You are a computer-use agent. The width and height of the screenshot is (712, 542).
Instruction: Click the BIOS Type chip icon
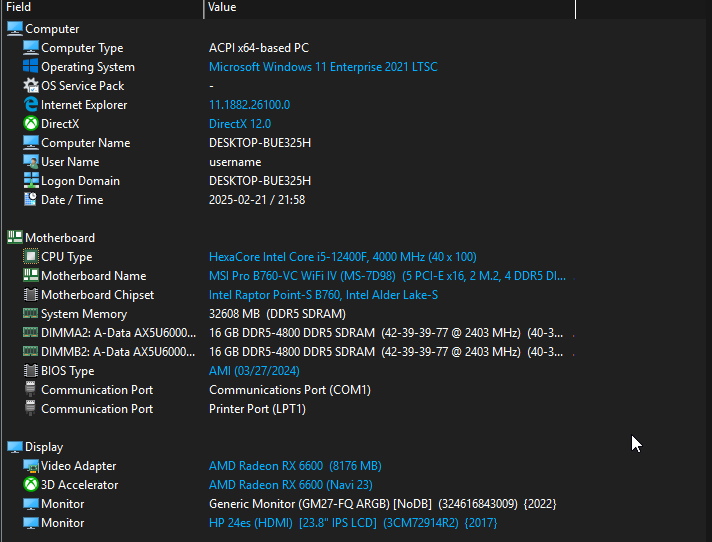(x=31, y=370)
